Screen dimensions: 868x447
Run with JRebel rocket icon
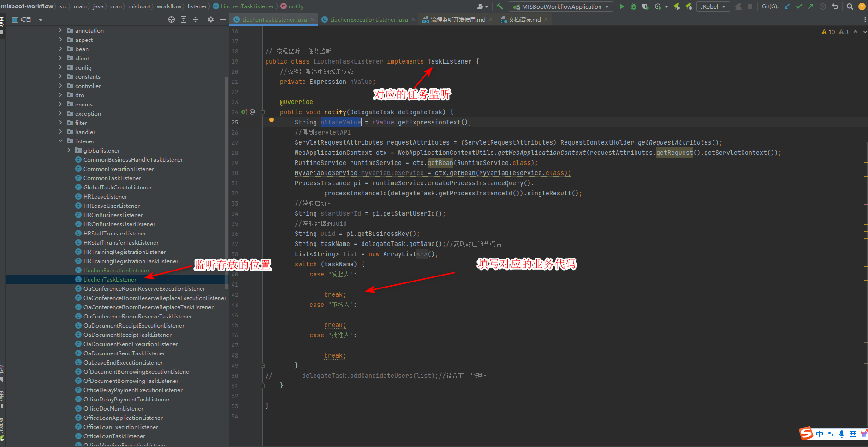tap(677, 6)
